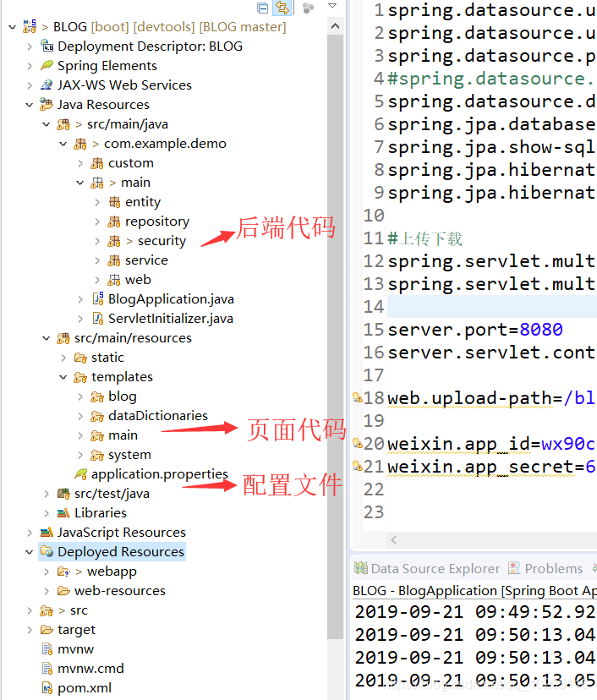Click web package icon
597x700 pixels.
(x=114, y=280)
